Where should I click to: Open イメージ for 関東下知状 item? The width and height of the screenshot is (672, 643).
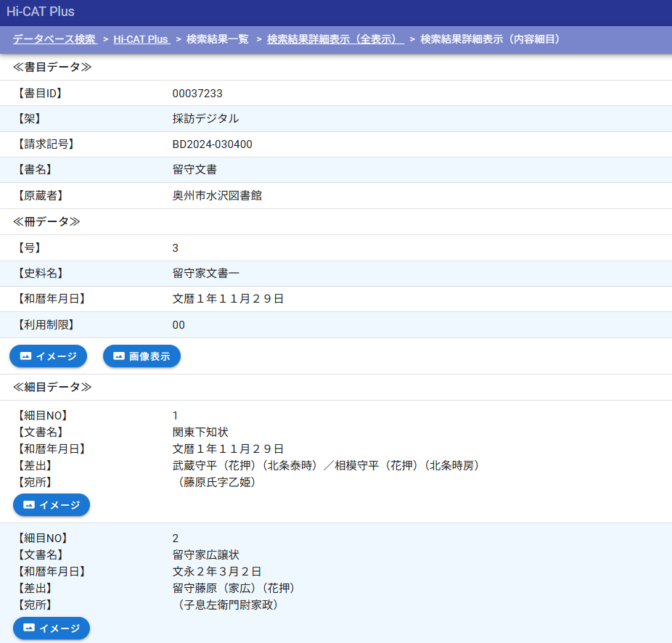coord(52,504)
